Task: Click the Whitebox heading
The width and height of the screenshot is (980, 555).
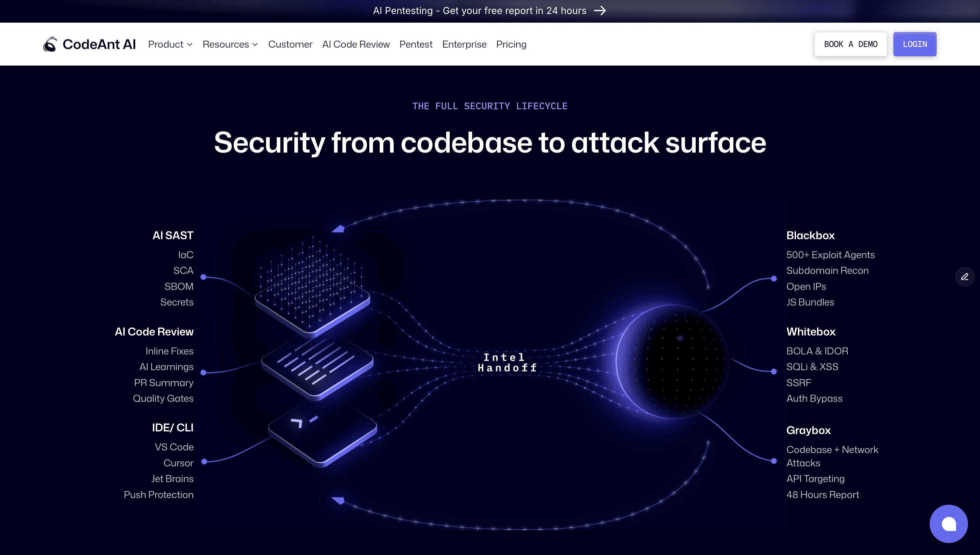Action: pos(811,331)
